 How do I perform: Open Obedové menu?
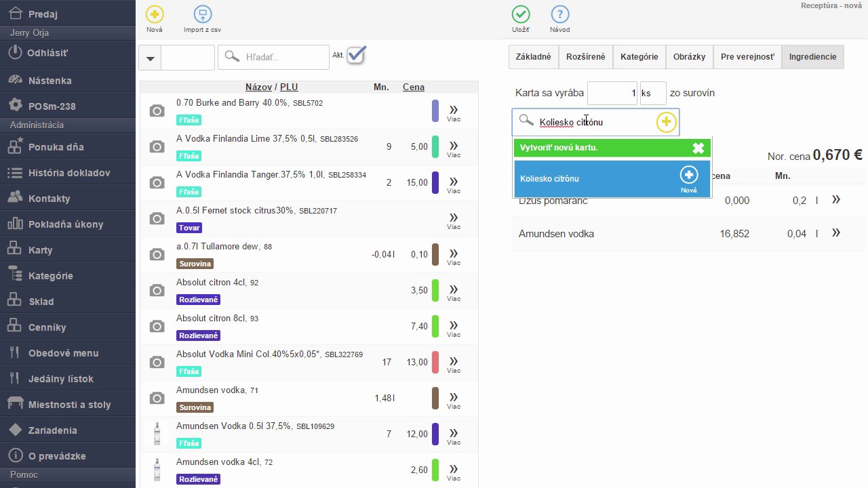click(x=68, y=353)
